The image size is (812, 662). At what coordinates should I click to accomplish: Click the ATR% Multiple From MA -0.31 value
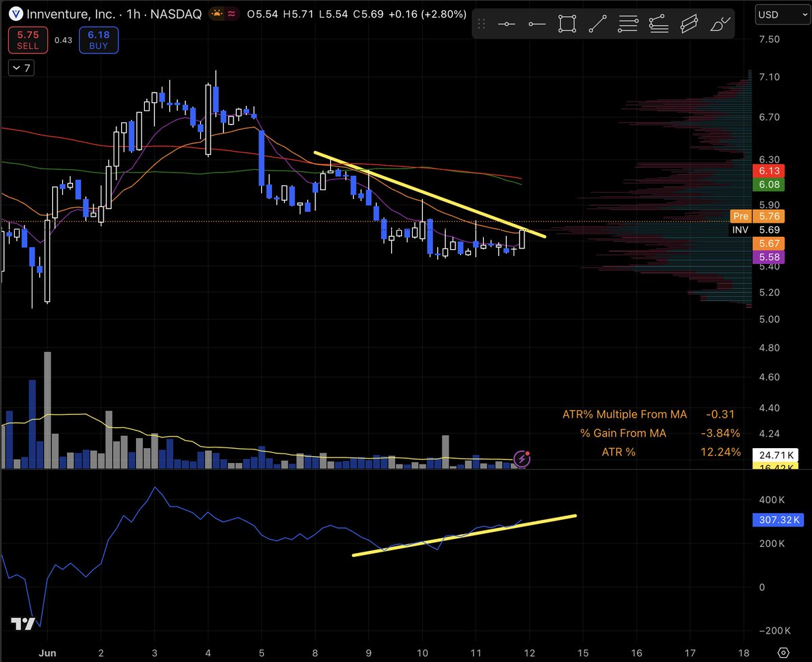720,414
